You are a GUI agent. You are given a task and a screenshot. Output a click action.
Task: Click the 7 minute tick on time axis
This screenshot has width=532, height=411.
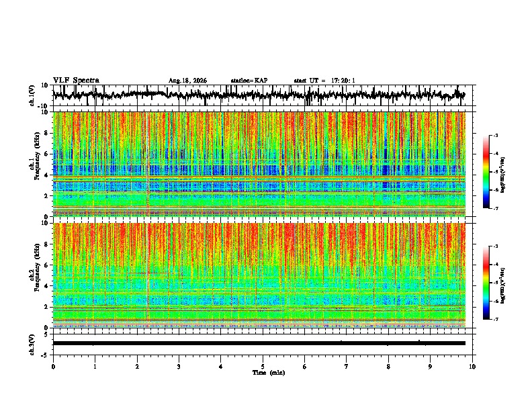tap(347, 367)
